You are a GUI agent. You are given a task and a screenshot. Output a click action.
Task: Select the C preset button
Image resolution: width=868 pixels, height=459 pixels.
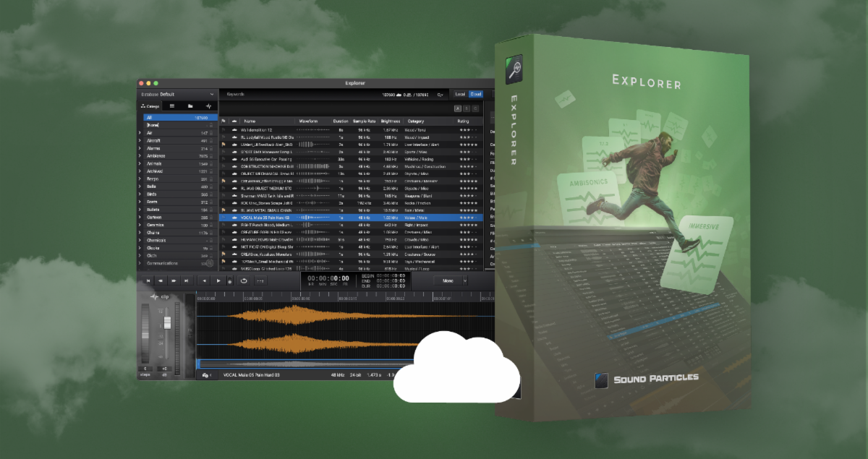[475, 108]
